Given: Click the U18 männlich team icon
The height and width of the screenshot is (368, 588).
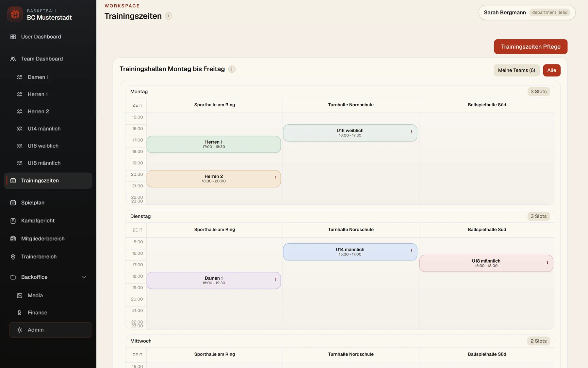Looking at the screenshot, I should click(x=20, y=163).
